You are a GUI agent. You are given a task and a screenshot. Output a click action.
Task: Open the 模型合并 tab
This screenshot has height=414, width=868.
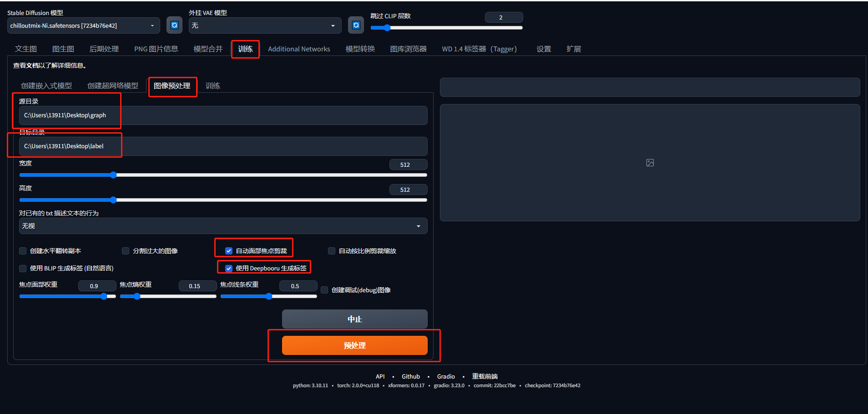pos(208,49)
